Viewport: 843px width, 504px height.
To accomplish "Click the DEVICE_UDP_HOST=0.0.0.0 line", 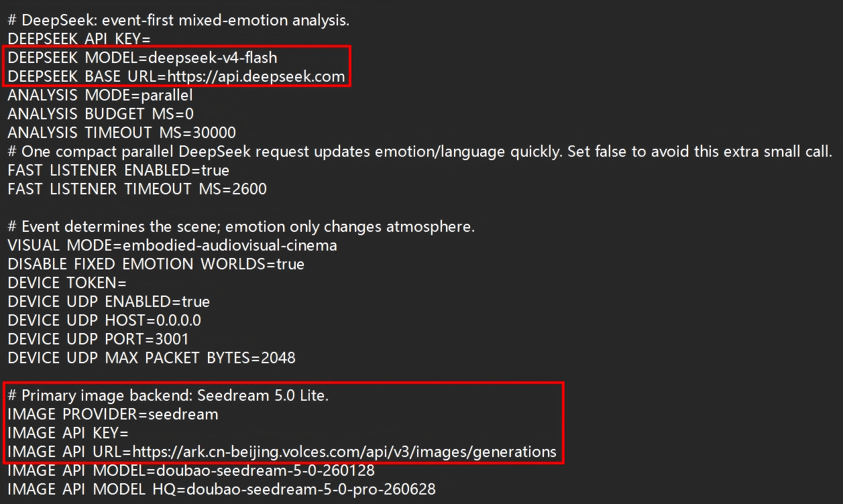I will point(104,320).
